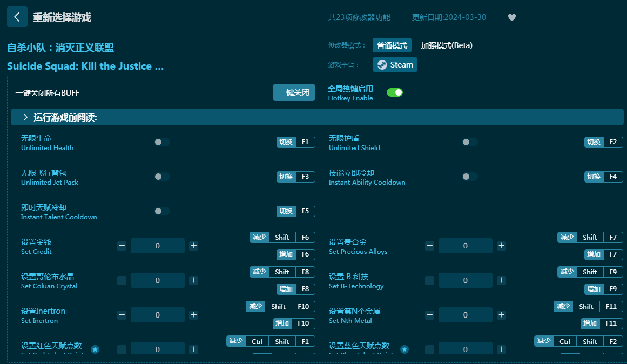The width and height of the screenshot is (627, 364).
Task: Click 增加 F9 hotkey for B-Technology
Action: (603, 289)
